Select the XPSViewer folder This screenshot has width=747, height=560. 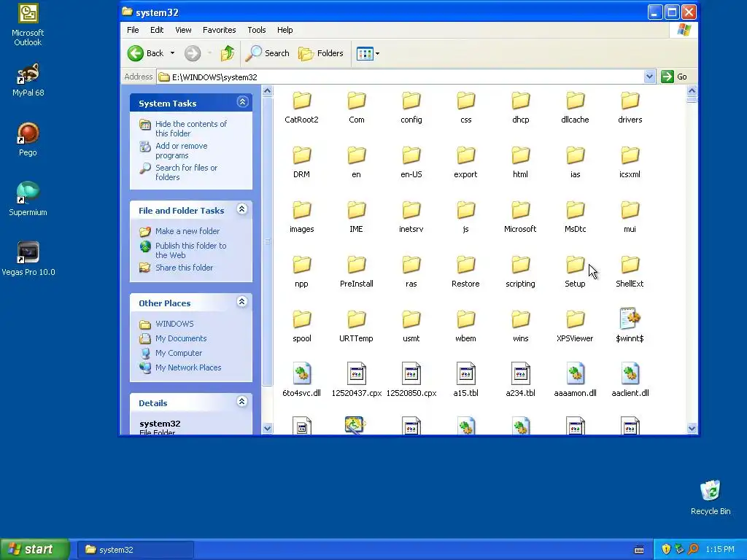pos(575,327)
